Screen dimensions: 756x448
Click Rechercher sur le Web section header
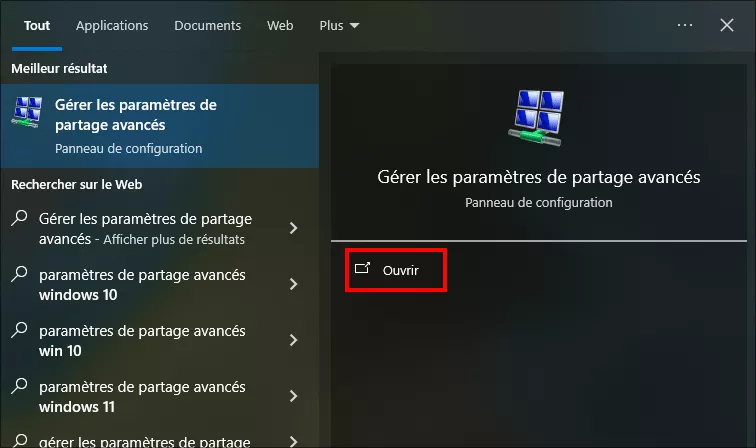tap(77, 184)
